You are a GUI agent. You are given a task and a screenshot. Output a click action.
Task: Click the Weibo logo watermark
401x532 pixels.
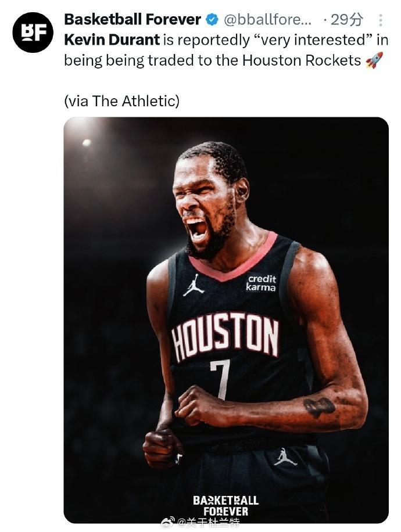167,523
